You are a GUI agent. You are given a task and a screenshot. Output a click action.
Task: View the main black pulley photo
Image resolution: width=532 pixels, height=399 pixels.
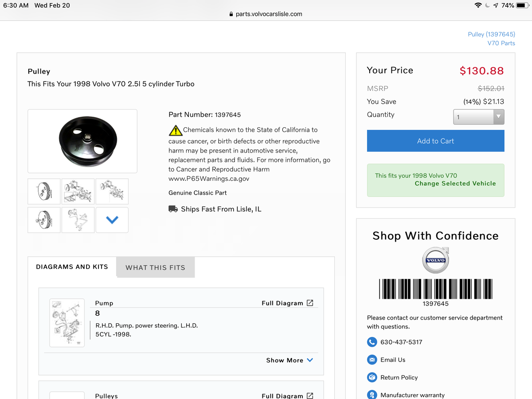pyautogui.click(x=82, y=141)
